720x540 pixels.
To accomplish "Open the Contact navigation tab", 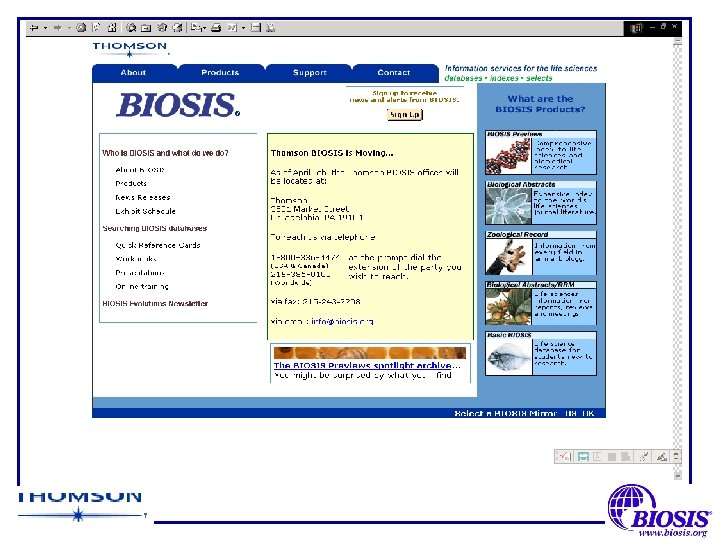I will tap(394, 73).
